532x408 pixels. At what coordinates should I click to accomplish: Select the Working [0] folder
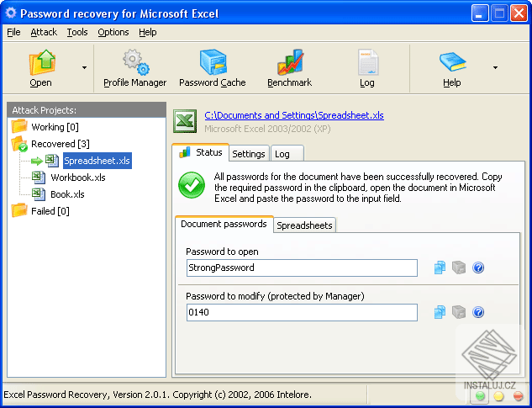(55, 127)
